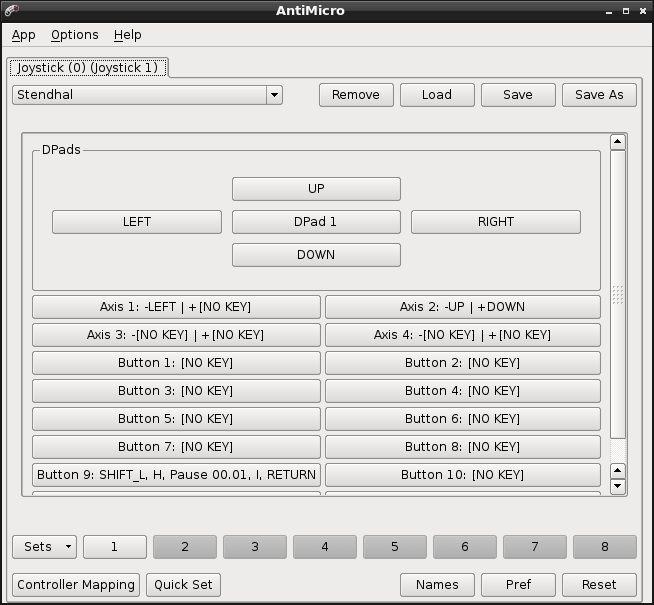Switch to set number 3
This screenshot has width=654, height=605.
(x=255, y=547)
